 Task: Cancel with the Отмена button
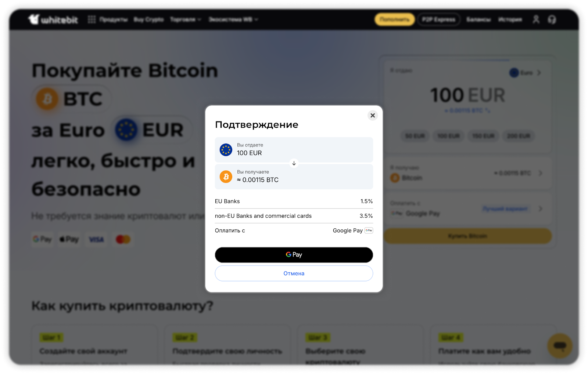pyautogui.click(x=294, y=273)
